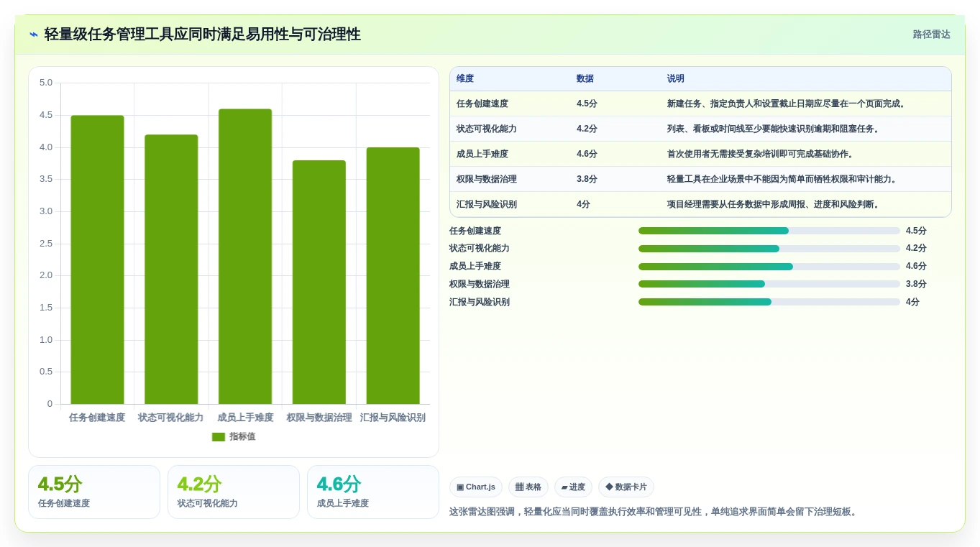Screen dimensions: 980x547
Task: Click the 汇报与风险识别 progress bar
Action: point(769,302)
